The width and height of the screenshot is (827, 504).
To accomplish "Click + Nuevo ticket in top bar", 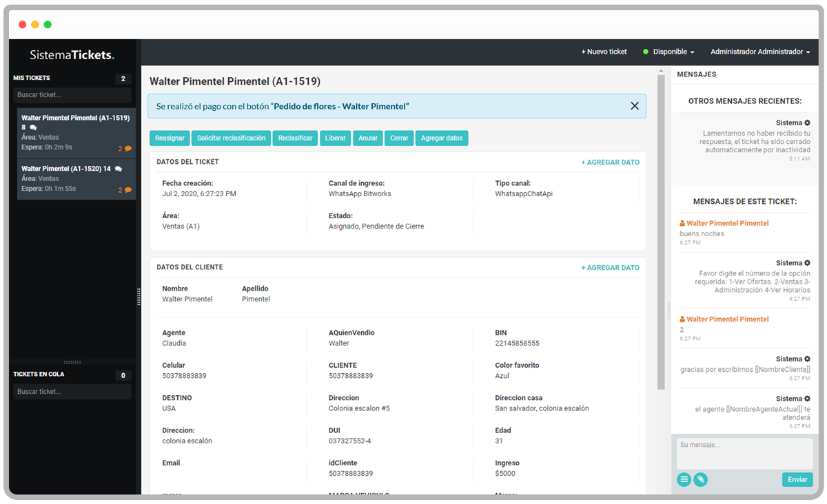I will point(604,52).
